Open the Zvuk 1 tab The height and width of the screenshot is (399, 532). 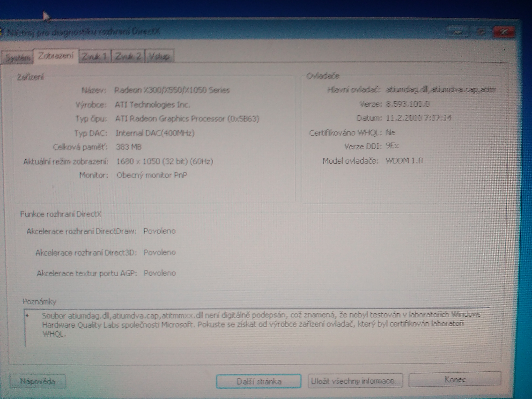click(95, 57)
